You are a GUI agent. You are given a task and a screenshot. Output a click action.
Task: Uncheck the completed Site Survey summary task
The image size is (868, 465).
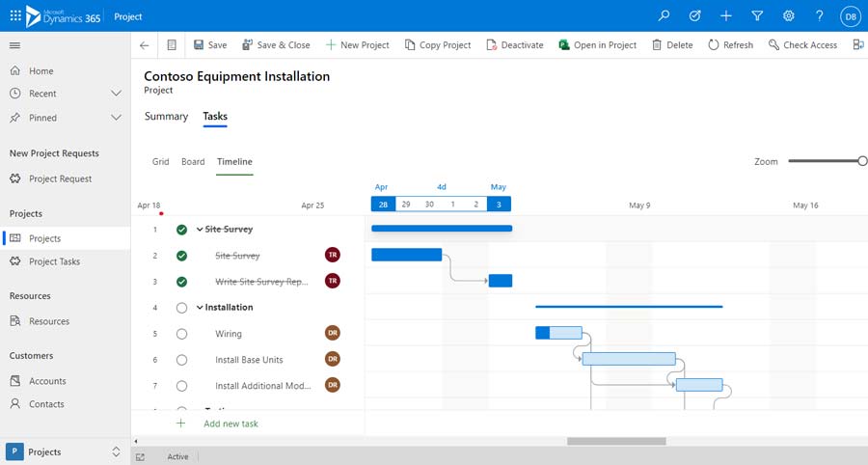pyautogui.click(x=181, y=230)
